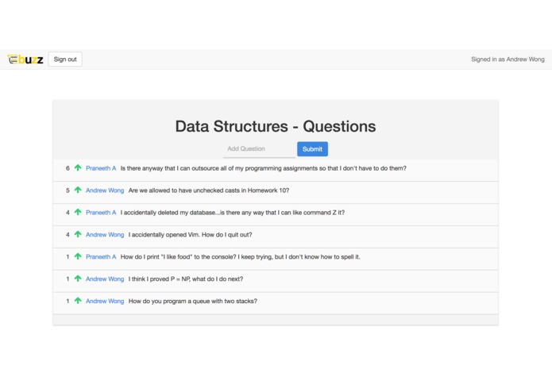
Task: Submit the new question
Action: pyautogui.click(x=312, y=149)
